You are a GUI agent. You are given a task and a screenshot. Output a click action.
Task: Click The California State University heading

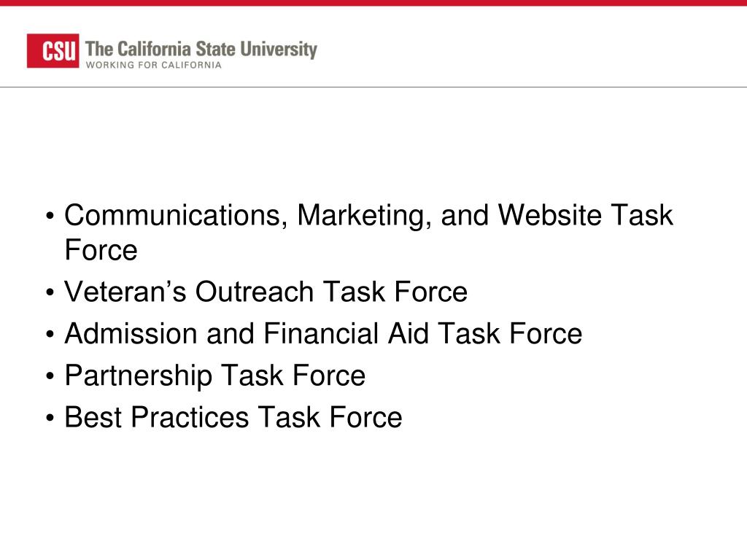coord(201,50)
